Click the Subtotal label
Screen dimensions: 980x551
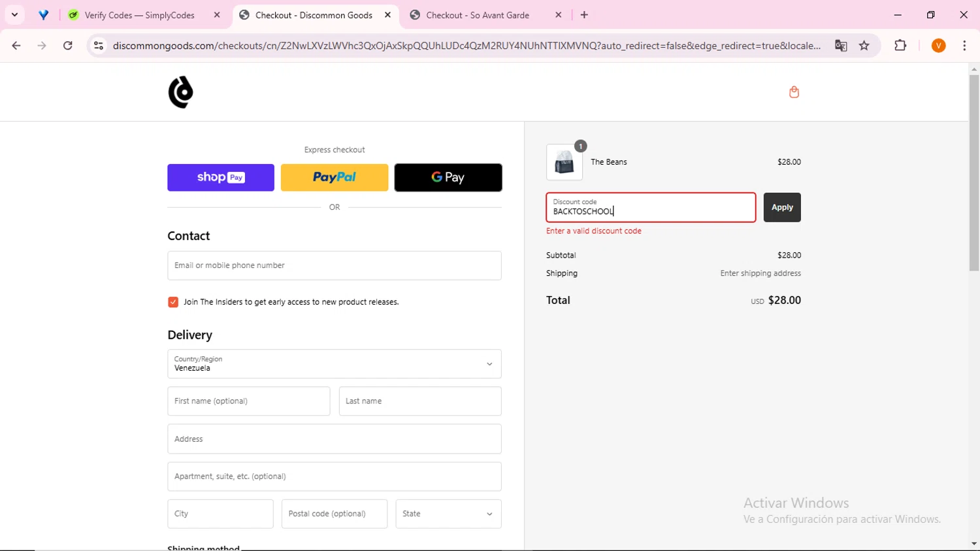click(561, 256)
